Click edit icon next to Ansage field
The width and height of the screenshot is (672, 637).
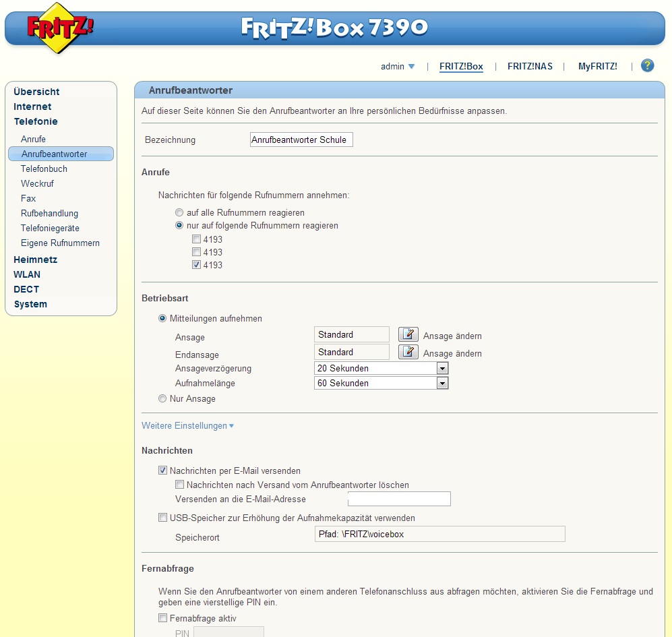pyautogui.click(x=408, y=334)
